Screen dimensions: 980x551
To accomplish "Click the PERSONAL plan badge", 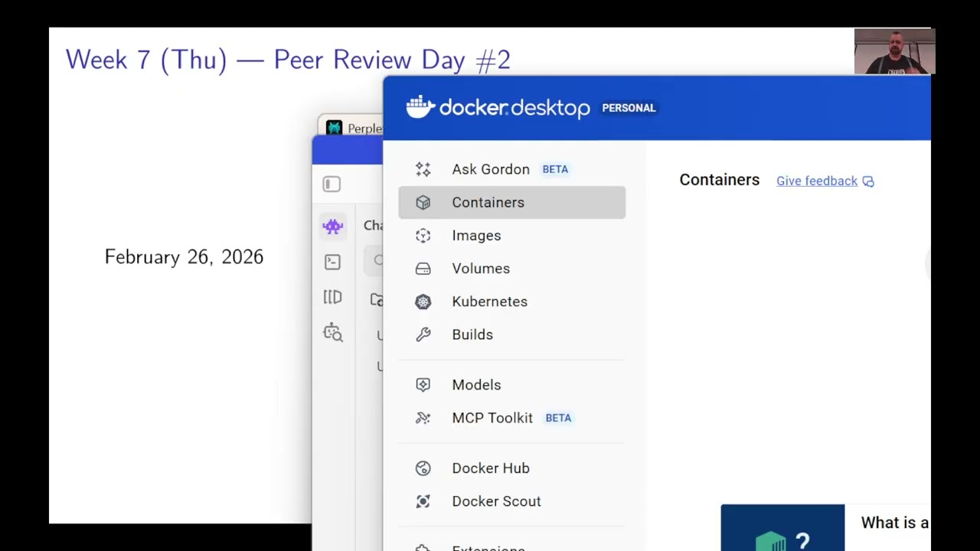I will (629, 108).
